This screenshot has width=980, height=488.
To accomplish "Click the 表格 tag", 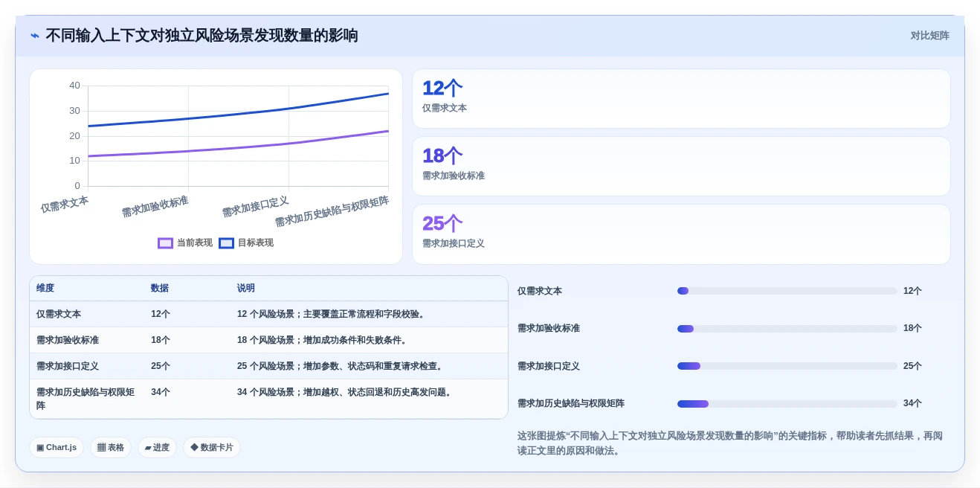I will pyautogui.click(x=111, y=448).
